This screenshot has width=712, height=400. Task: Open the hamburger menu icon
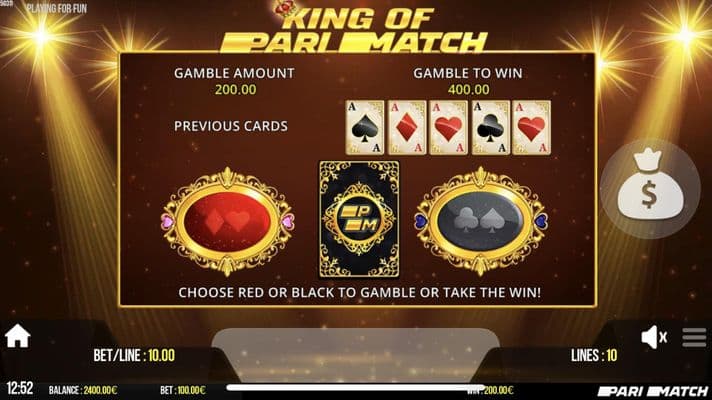point(694,337)
